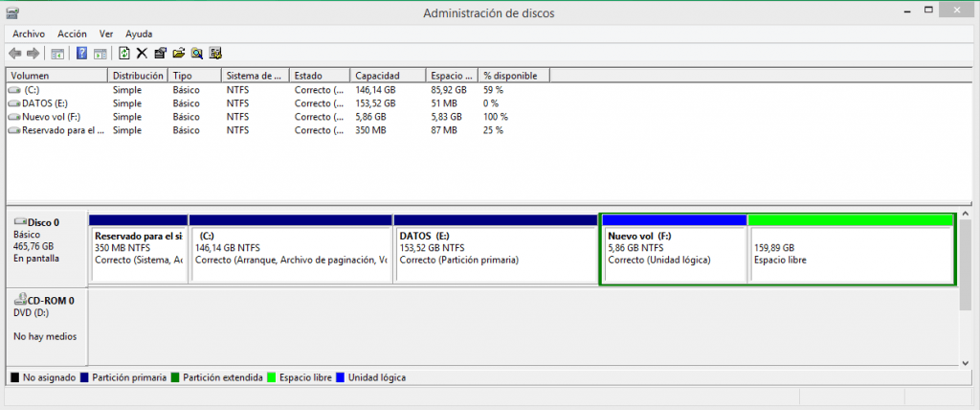Click the open folder toolbar icon
The height and width of the screenshot is (410, 980).
point(178,54)
